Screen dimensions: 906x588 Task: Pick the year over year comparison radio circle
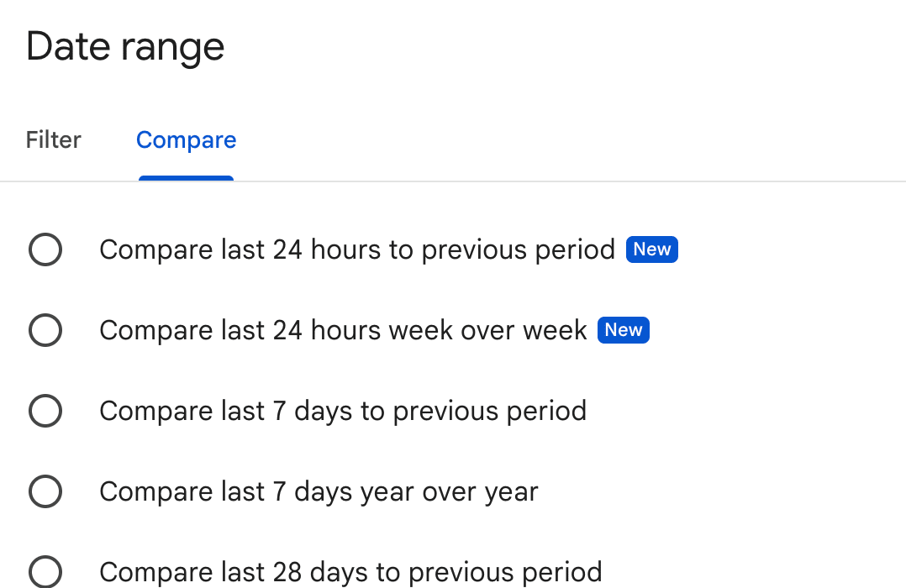tap(45, 491)
